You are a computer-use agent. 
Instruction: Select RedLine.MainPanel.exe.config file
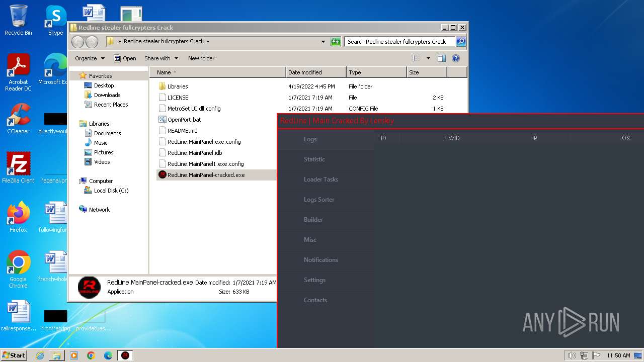point(204,142)
